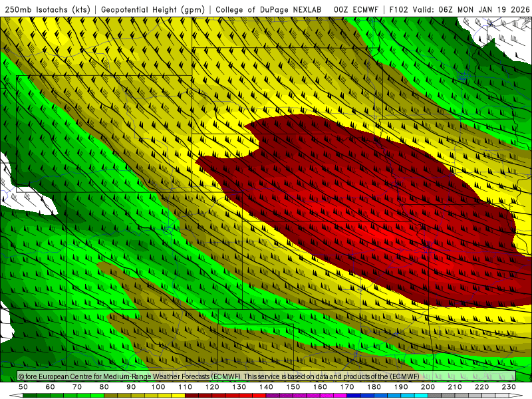
Task: Click the cyan legend swatch ending at 200
Action: 421,396
